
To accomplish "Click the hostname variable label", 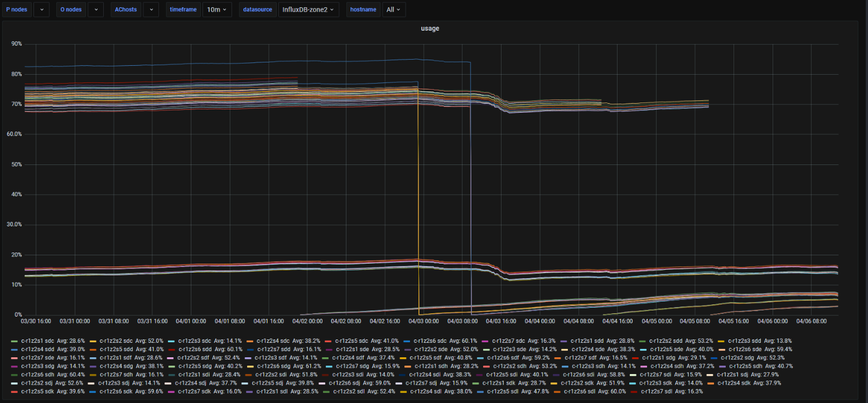I will 363,9.
